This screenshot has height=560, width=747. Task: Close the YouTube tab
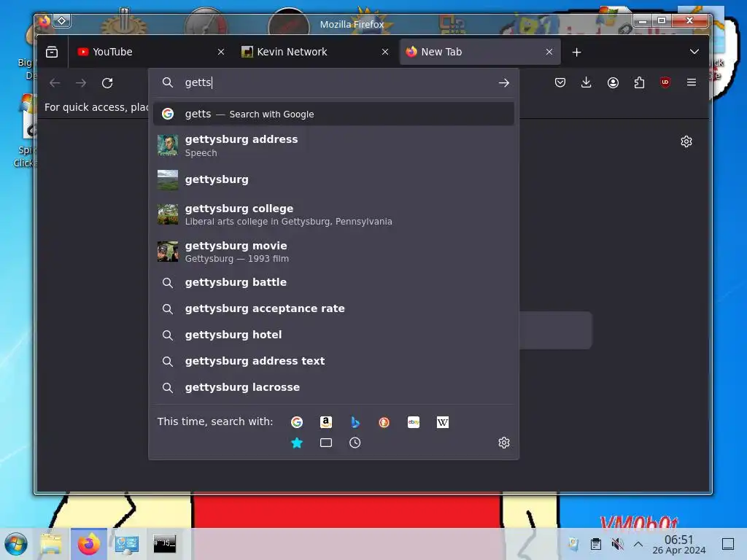[x=220, y=52]
